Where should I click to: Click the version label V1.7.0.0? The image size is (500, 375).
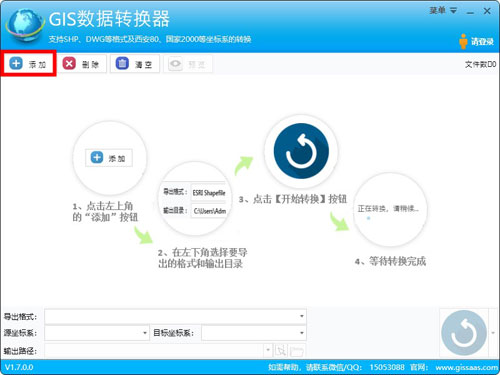click(x=19, y=367)
